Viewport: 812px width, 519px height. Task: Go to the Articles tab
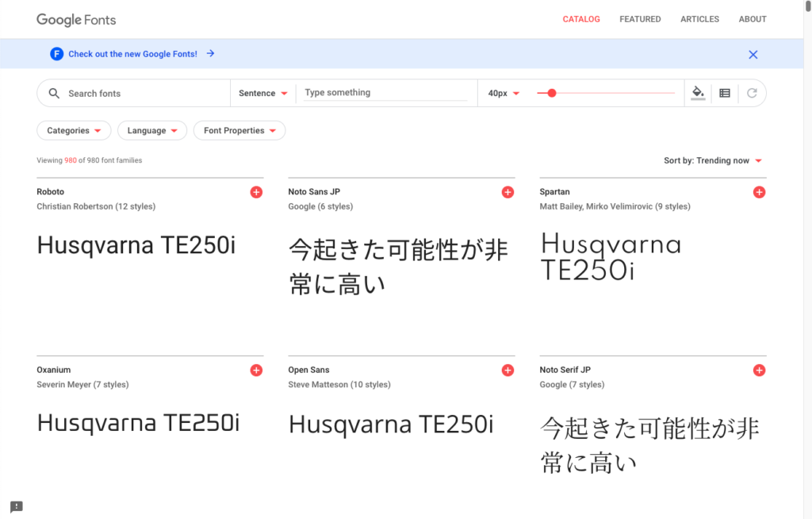[699, 19]
